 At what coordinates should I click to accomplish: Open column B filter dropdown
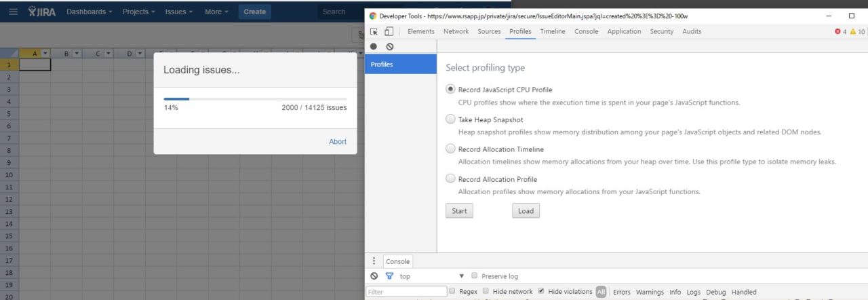77,54
